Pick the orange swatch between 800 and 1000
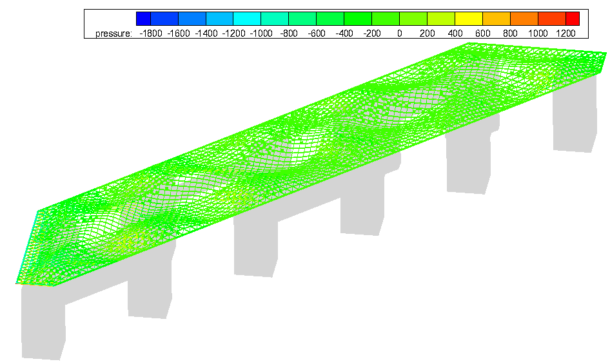Viewport: 610px width, 364px height. (524, 19)
